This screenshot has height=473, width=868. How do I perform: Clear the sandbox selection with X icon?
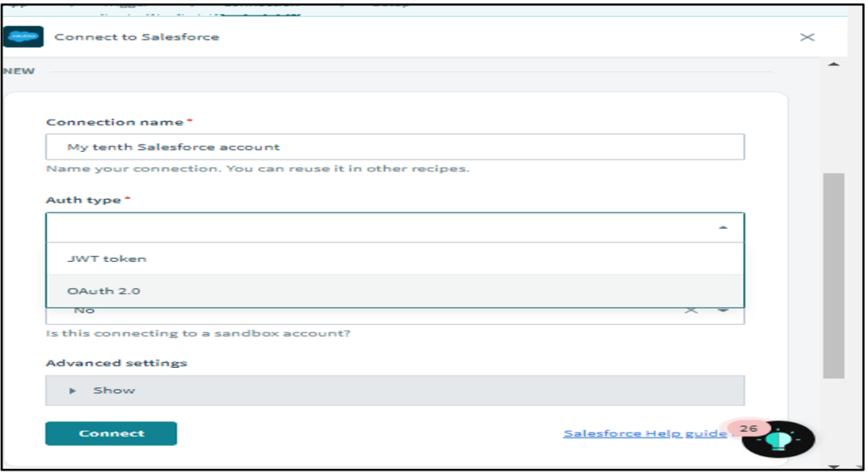point(692,310)
